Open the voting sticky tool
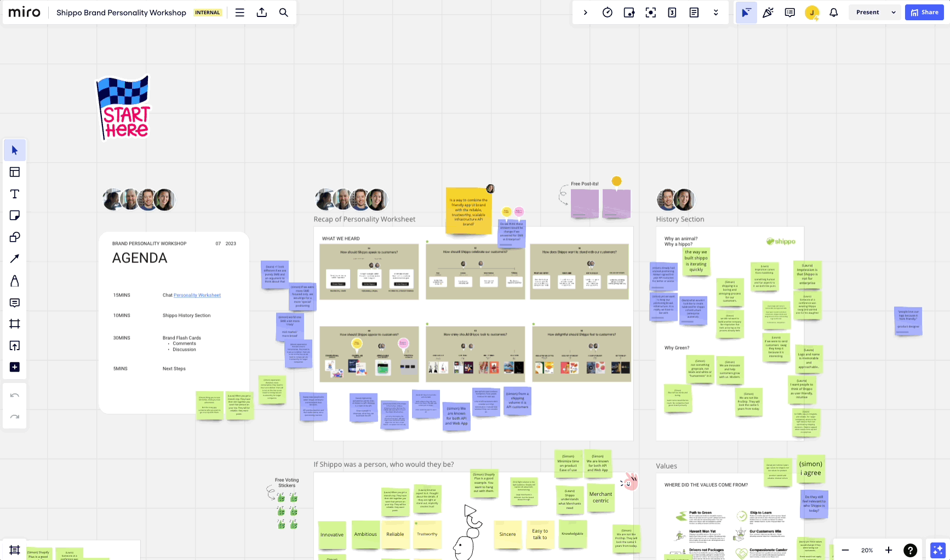Screen dimensions: 950x560 click(x=629, y=13)
